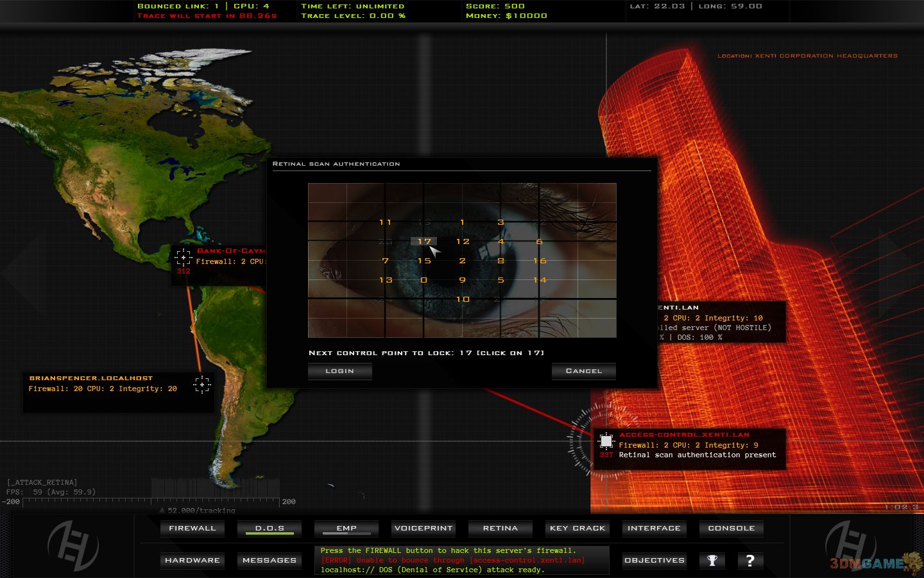Screen dimensions: 924x578
Task: View mission OBJECTIVES
Action: (x=654, y=560)
